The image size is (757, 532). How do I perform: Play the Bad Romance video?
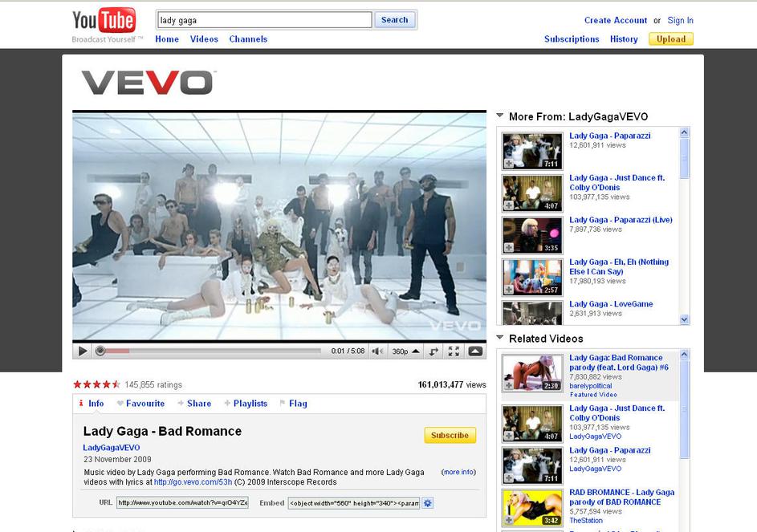point(82,351)
